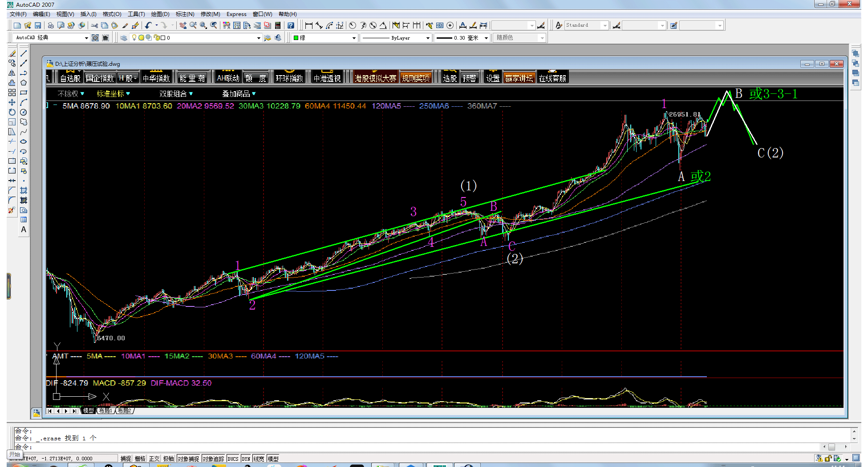Select the Polygon draw tool
This screenshot has height=467, width=868.
pyautogui.click(x=24, y=83)
